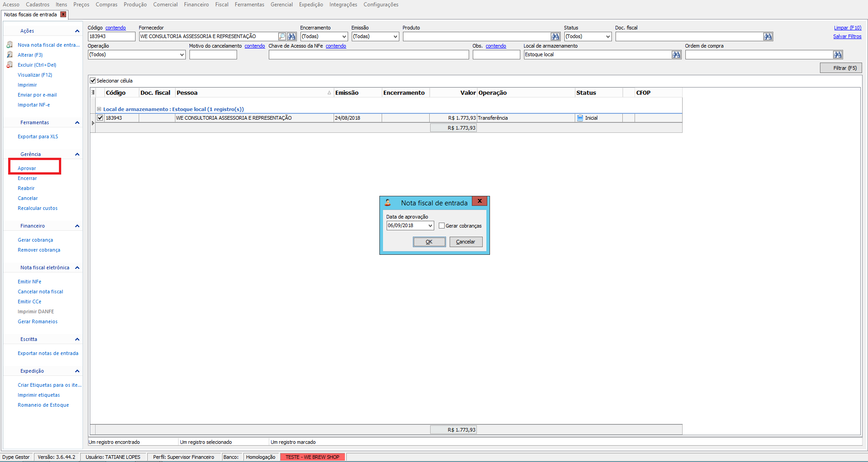Click the grid column chooser icon
The image size is (868, 462).
pyautogui.click(x=93, y=92)
